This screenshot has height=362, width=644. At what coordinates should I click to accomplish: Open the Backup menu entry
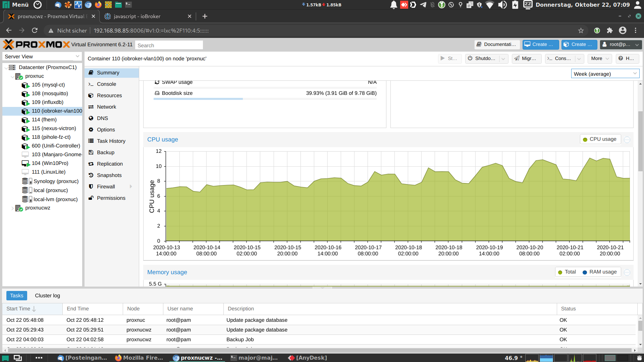coord(105,153)
